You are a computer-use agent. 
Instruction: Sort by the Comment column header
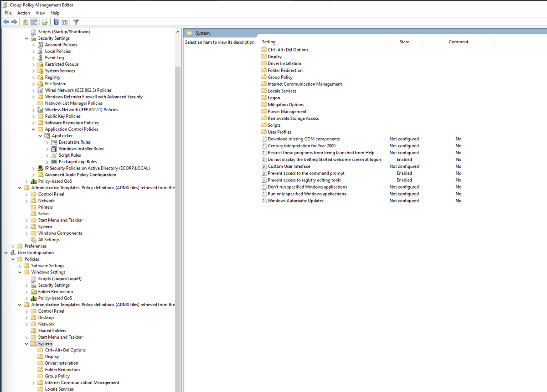[458, 42]
